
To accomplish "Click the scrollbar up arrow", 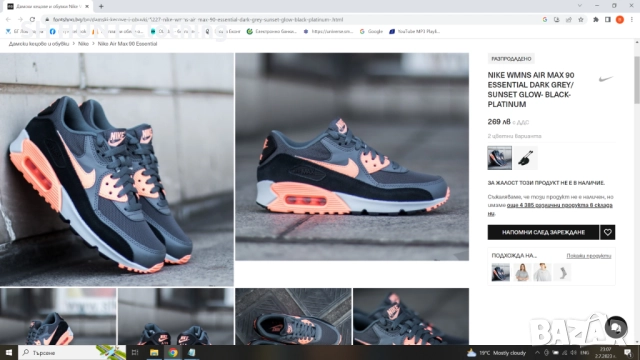I will (637, 42).
